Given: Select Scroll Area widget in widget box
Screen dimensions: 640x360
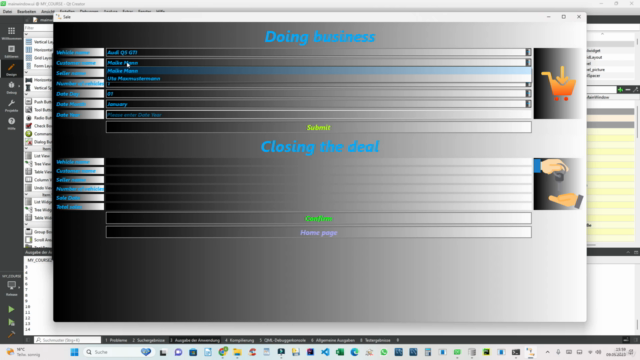Looking at the screenshot, I should click(39, 240).
